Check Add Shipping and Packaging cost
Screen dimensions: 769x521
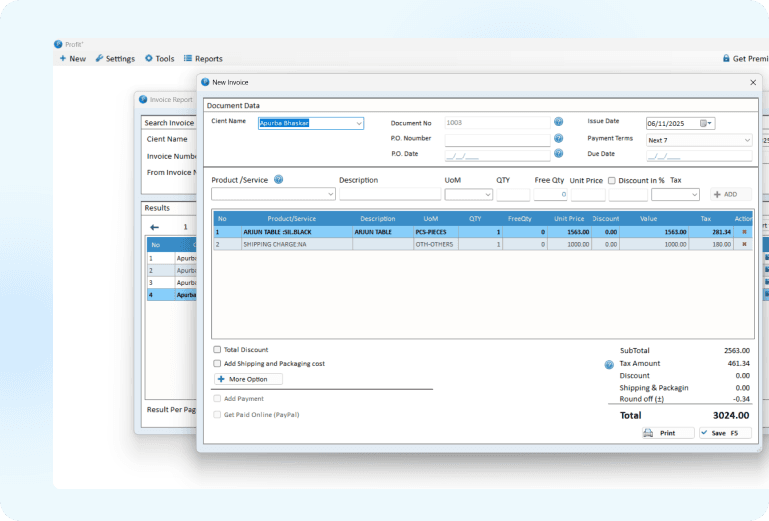coord(217,364)
